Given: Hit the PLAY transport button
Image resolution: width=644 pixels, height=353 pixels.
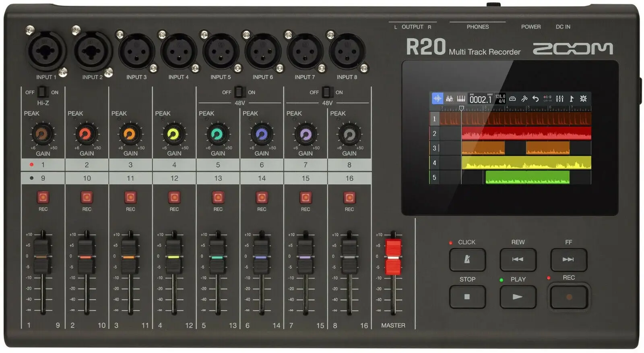Looking at the screenshot, I should (518, 297).
